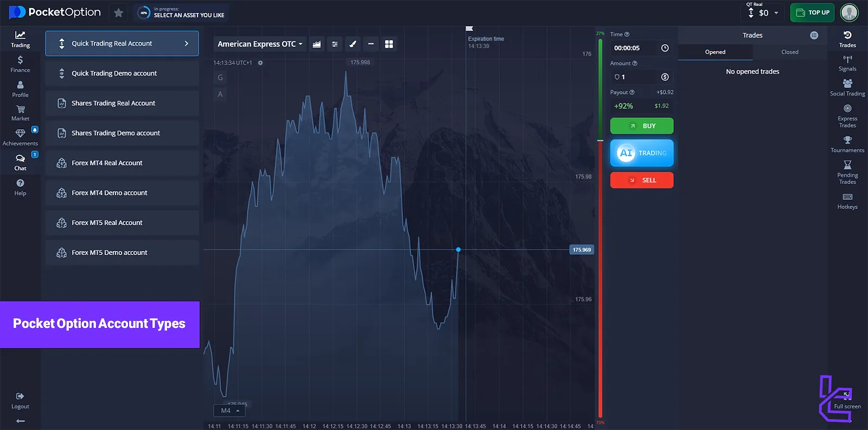Click the TOP UP button
The image size is (868, 430).
[x=812, y=12]
